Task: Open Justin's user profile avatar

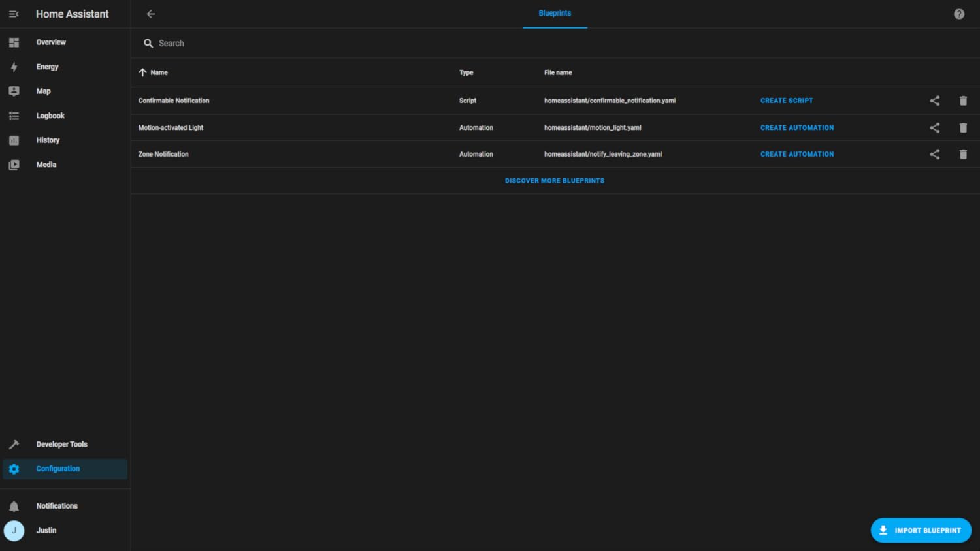Action: tap(14, 531)
